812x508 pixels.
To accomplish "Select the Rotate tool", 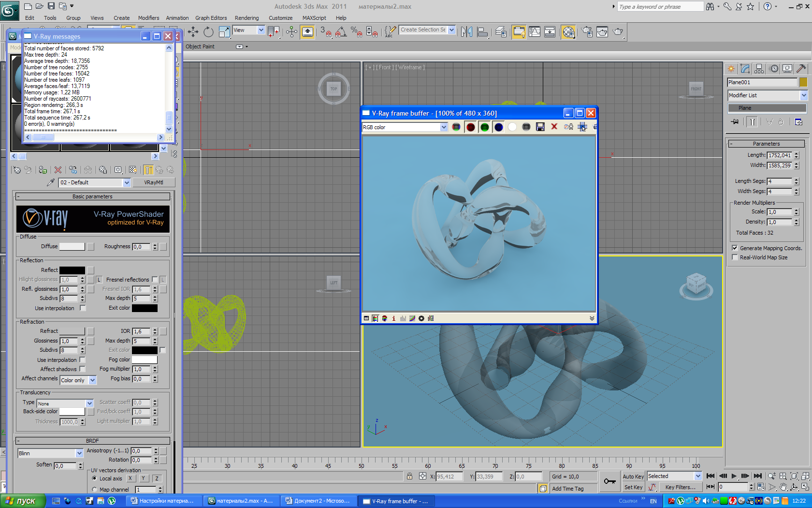I will tap(208, 32).
